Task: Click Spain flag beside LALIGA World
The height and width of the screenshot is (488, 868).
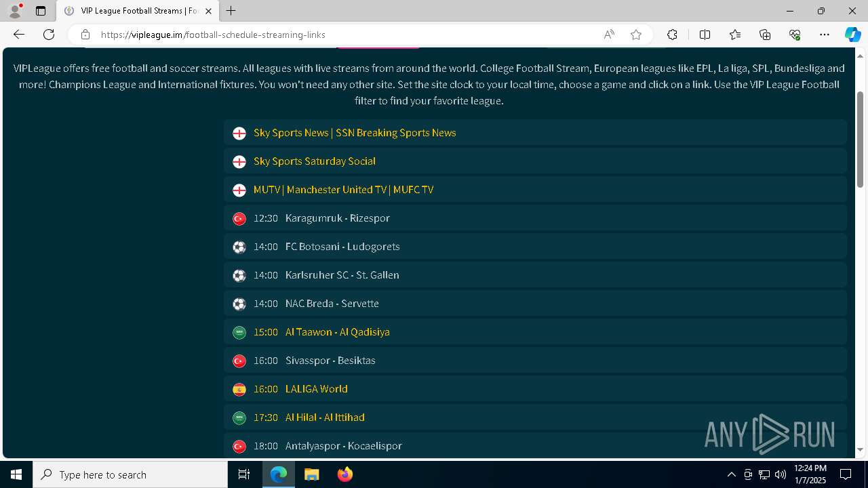Action: click(239, 390)
